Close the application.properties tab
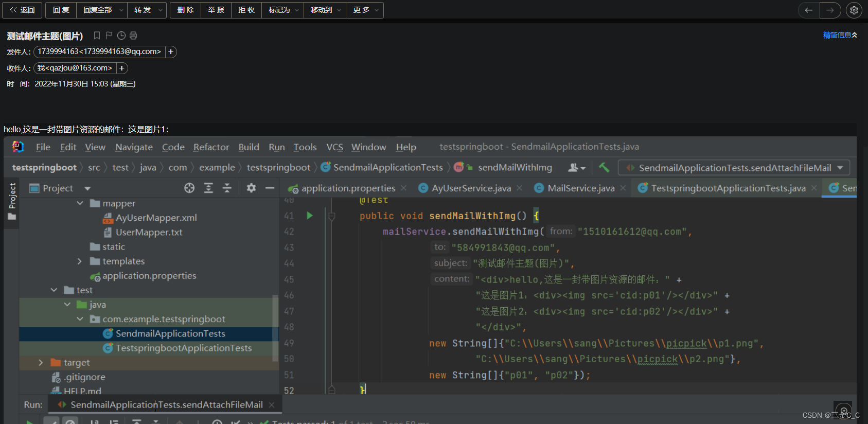868x424 pixels. (403, 188)
